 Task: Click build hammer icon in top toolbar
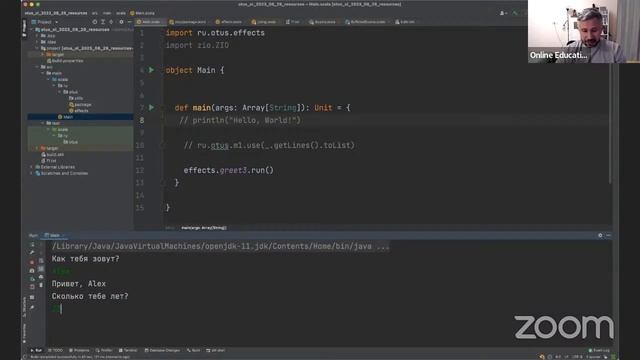515,13
